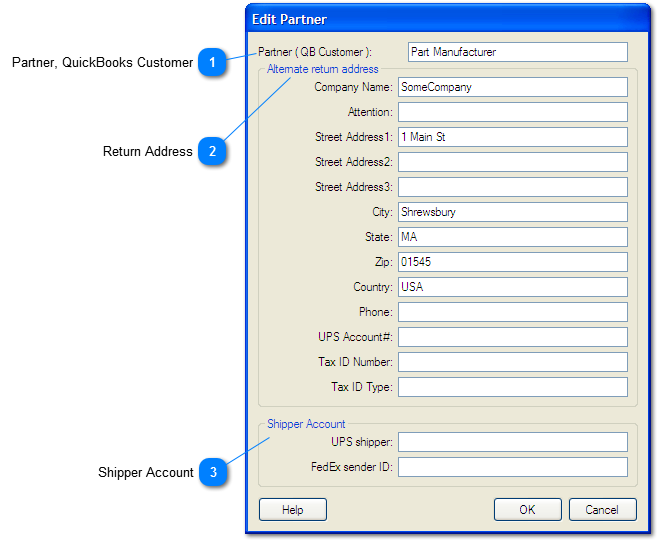Edit the City field
The width and height of the screenshot is (659, 542).
[512, 212]
